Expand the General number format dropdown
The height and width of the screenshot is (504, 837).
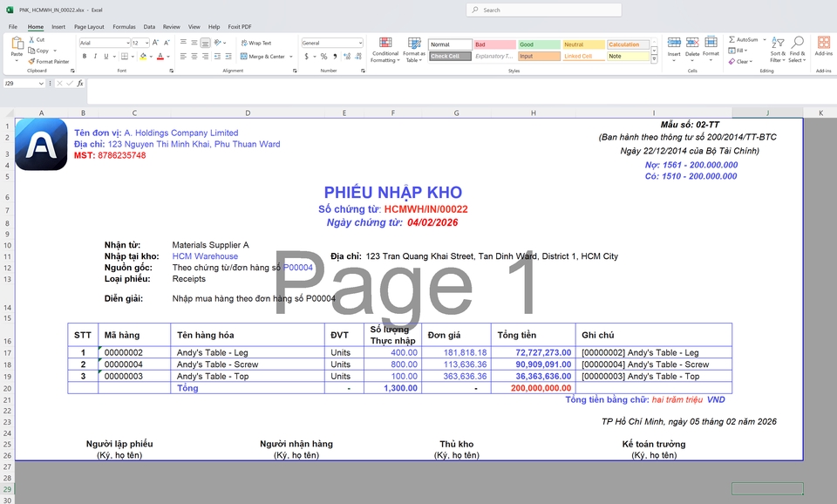pos(359,43)
